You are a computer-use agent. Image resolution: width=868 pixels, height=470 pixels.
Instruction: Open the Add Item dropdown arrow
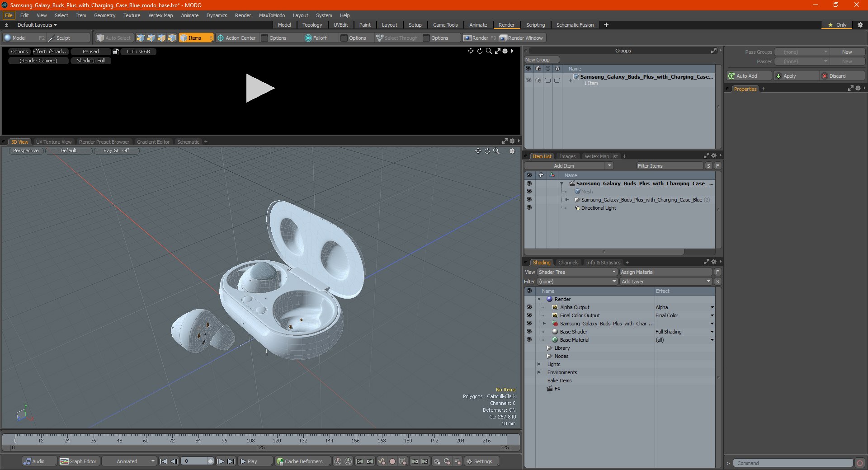[609, 166]
